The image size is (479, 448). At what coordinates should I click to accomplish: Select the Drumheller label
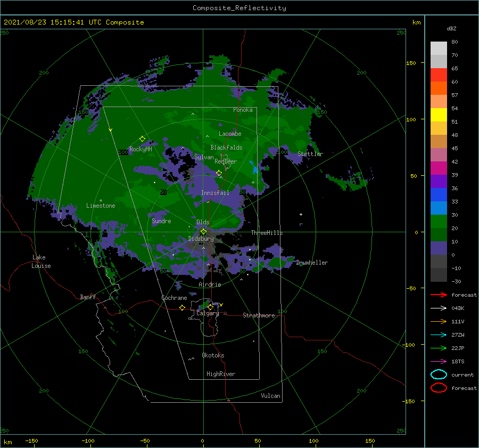[x=312, y=263]
